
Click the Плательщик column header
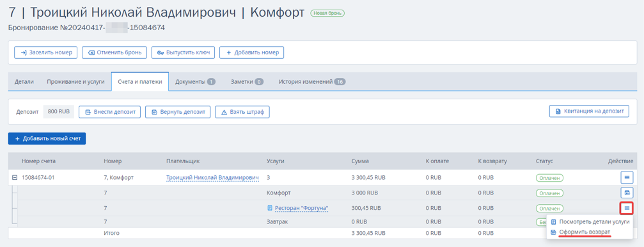click(x=183, y=161)
